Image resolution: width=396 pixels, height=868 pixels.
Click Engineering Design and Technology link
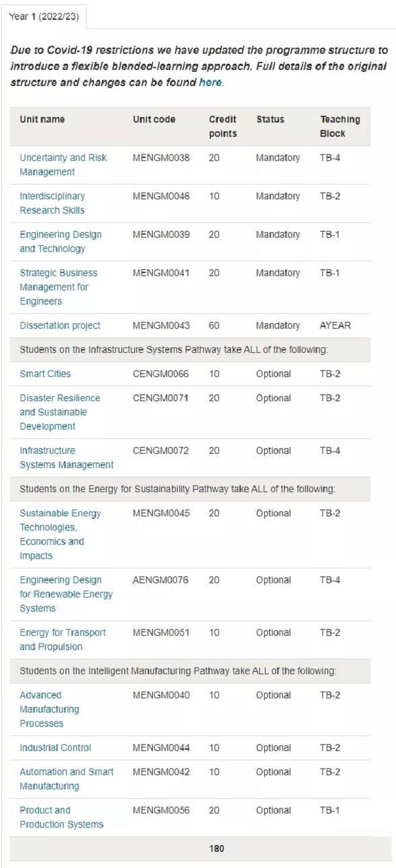pos(61,241)
